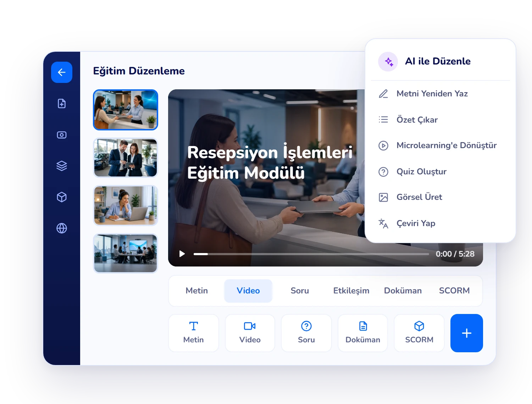Play the Resepsiyon İşlemleri video
The height and width of the screenshot is (404, 532).
coord(182,254)
